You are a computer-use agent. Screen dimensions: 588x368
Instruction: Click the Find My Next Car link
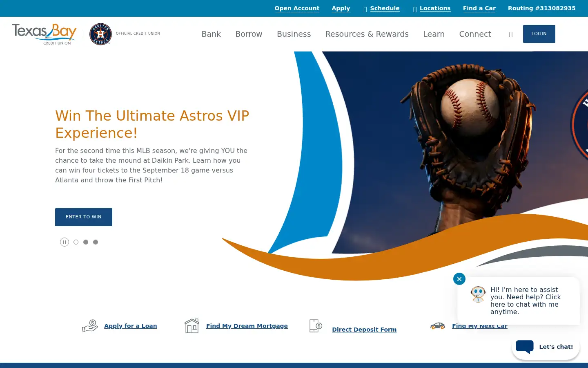(480, 326)
